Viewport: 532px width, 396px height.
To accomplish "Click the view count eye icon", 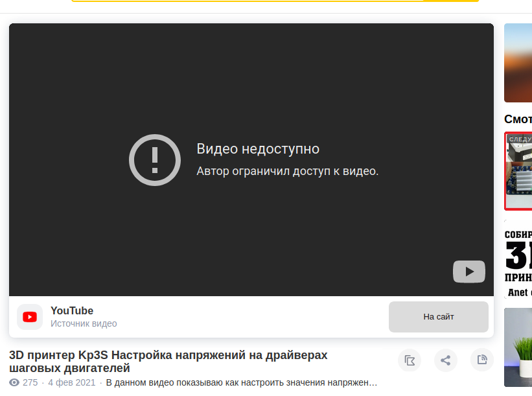I will pos(14,383).
